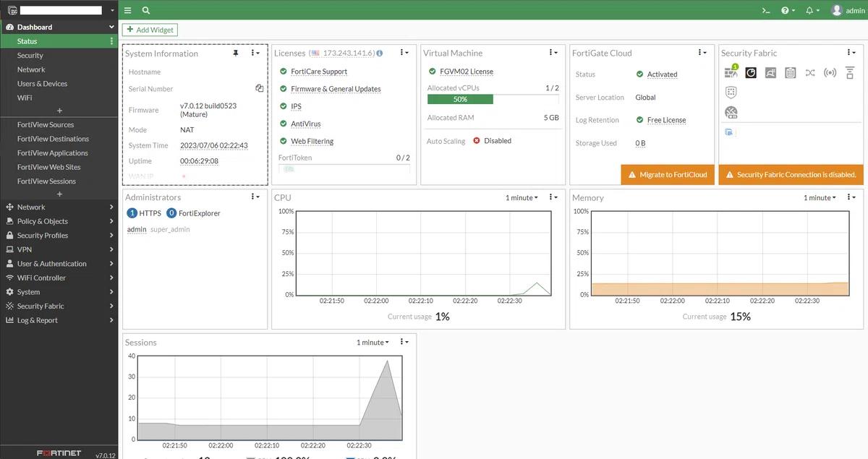
Task: Expand Log & Report menu
Action: (59, 320)
